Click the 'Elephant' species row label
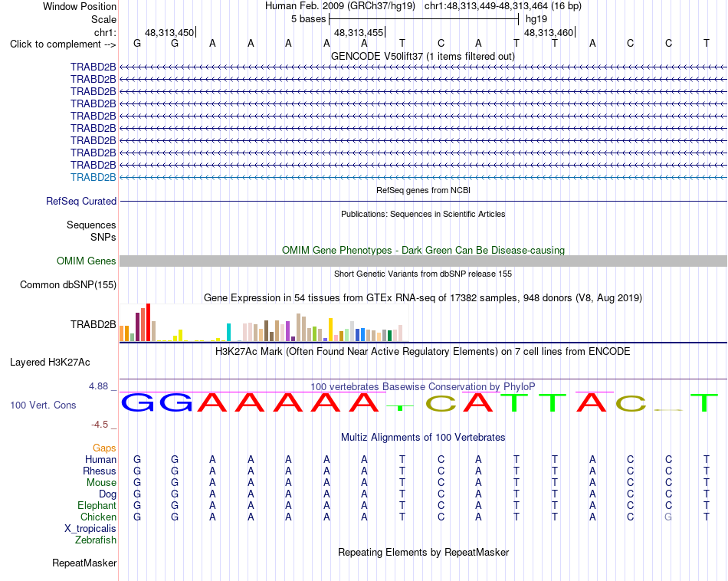The width and height of the screenshot is (728, 581). point(97,505)
